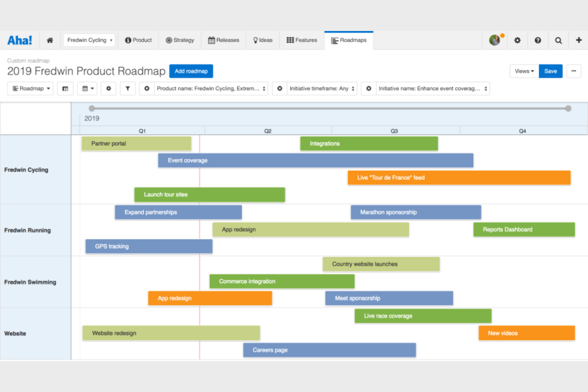Save the roadmap
Screen dimensions: 588x392
(551, 71)
